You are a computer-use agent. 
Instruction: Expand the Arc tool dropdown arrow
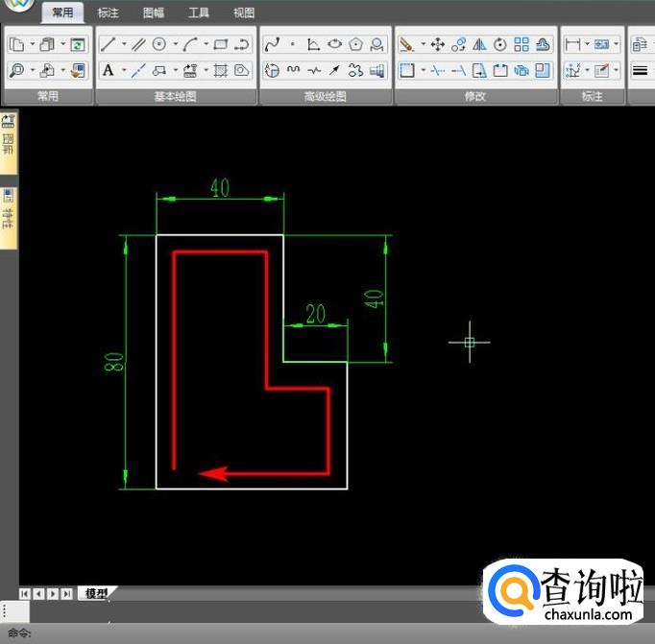click(x=204, y=44)
